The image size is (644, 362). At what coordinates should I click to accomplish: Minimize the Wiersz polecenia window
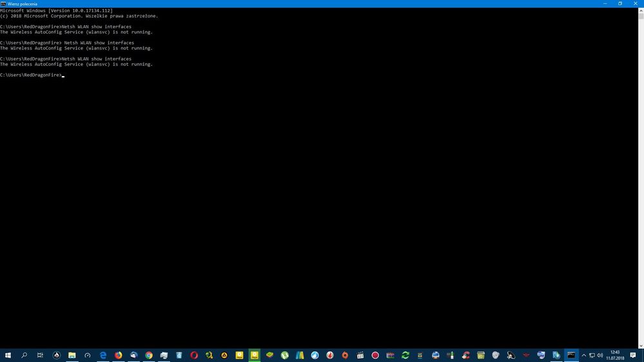tap(605, 4)
